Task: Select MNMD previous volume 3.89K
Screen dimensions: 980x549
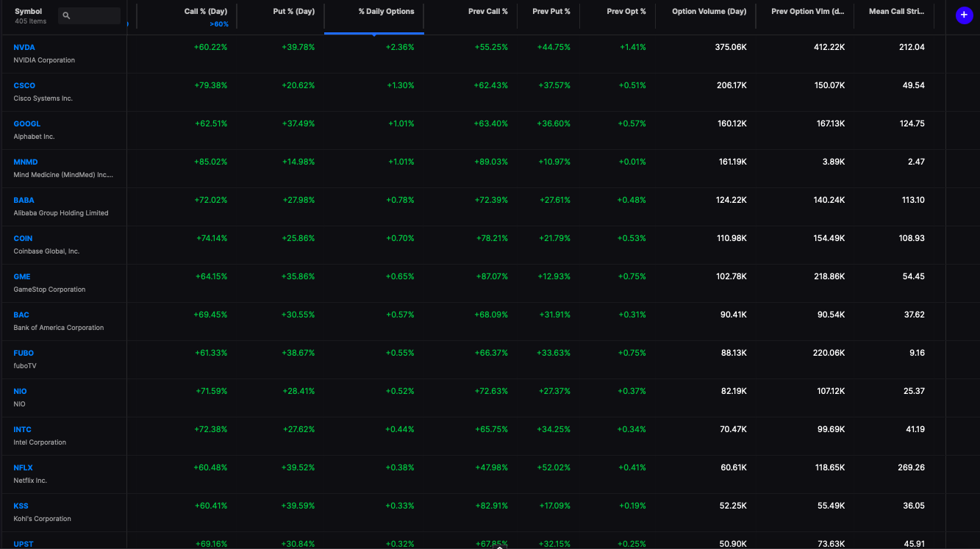Action: 833,162
